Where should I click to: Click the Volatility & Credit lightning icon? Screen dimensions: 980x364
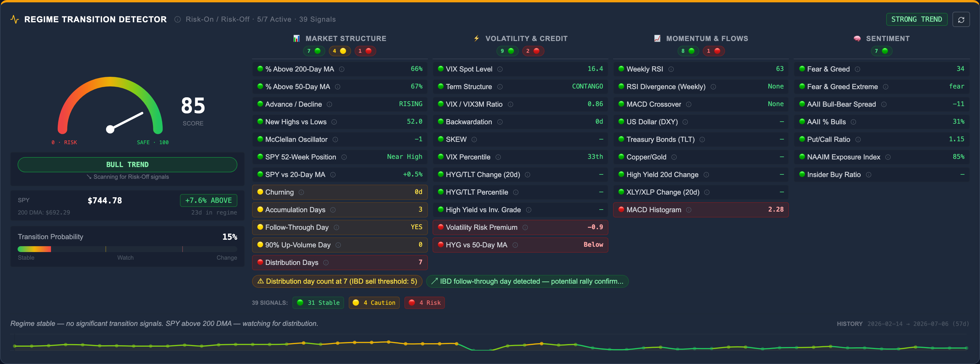[476, 38]
